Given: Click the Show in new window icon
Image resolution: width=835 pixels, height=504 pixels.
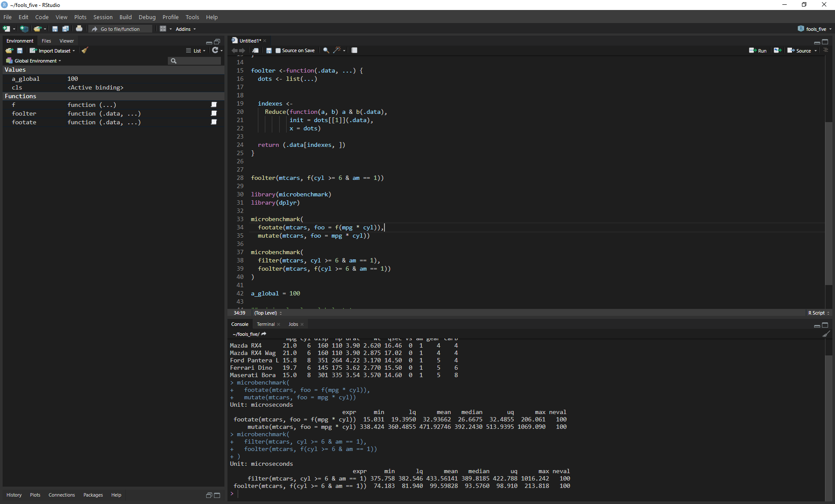Looking at the screenshot, I should (255, 50).
